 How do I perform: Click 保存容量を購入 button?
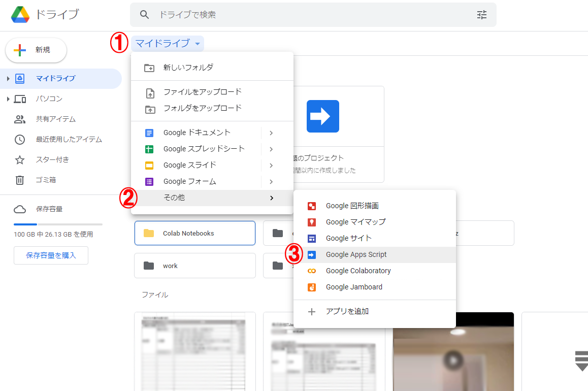point(51,255)
